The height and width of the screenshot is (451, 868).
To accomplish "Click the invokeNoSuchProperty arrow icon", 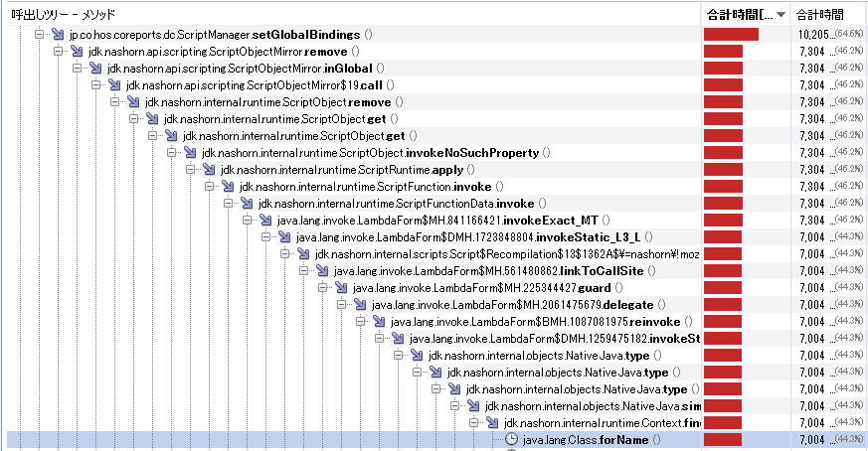I will 191,153.
